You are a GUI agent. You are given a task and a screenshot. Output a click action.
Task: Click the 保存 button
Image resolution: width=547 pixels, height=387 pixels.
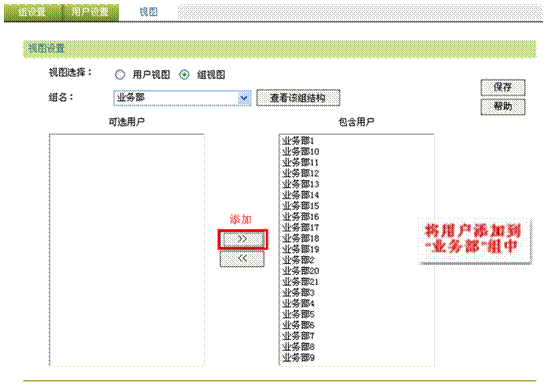(x=503, y=87)
